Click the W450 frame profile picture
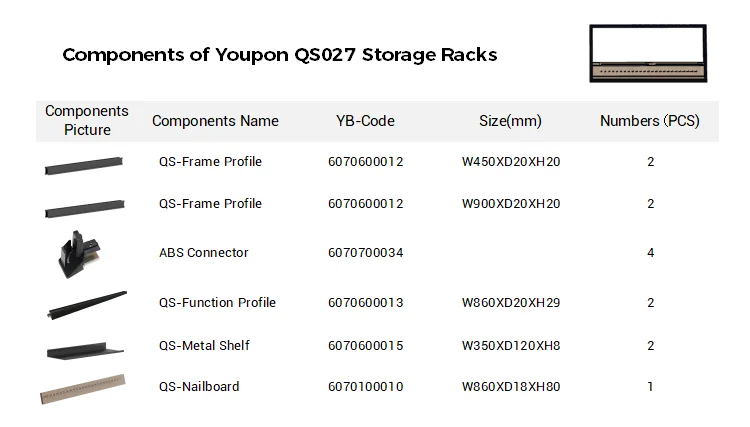 [x=83, y=165]
